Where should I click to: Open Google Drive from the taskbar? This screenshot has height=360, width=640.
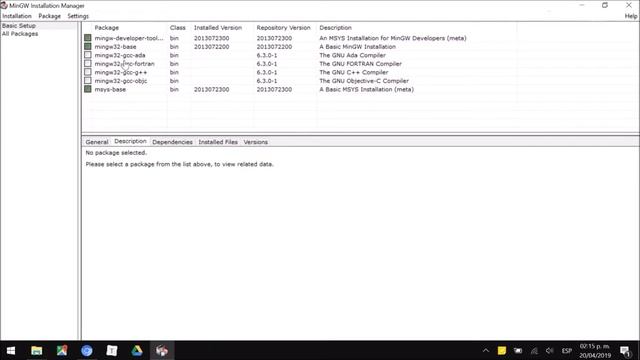(137, 351)
